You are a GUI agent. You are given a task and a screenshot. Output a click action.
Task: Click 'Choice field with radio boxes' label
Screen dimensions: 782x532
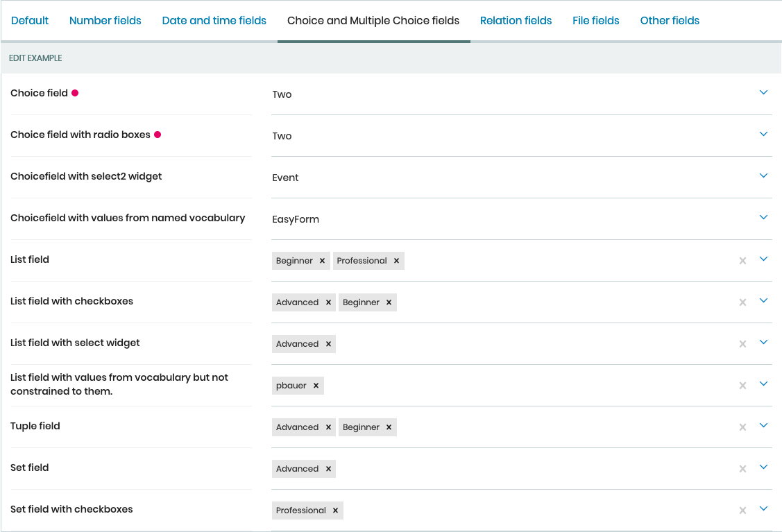[x=80, y=135]
